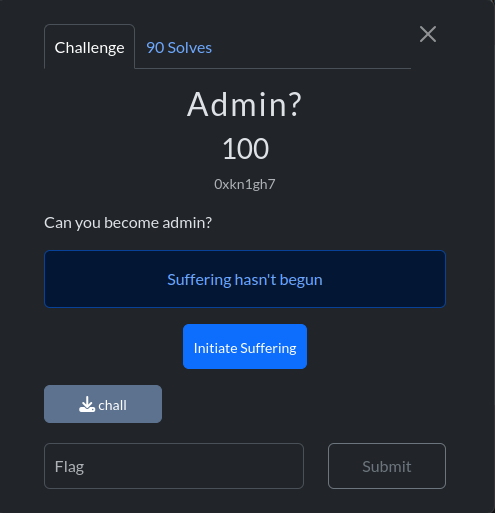Open the 90 Solves tab

179,48
